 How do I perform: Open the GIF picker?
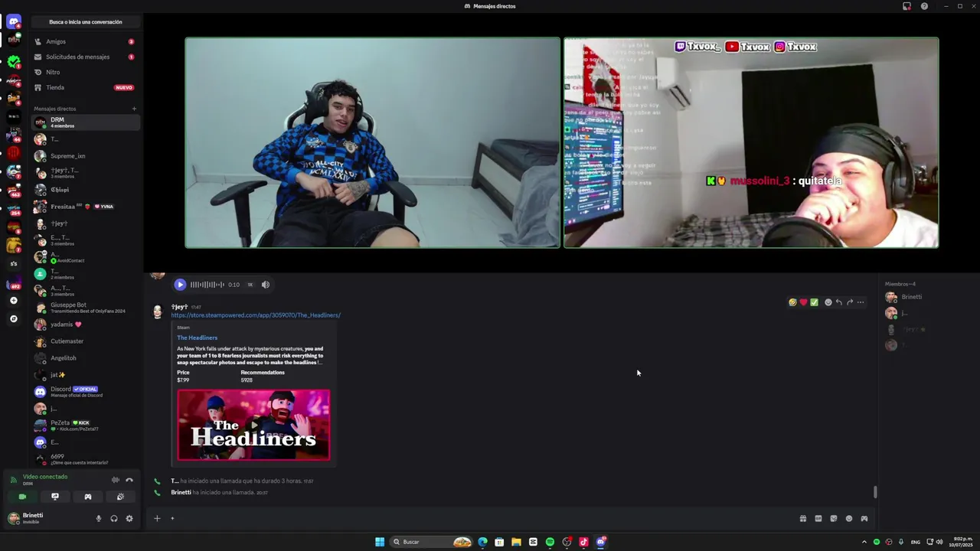coord(818,518)
